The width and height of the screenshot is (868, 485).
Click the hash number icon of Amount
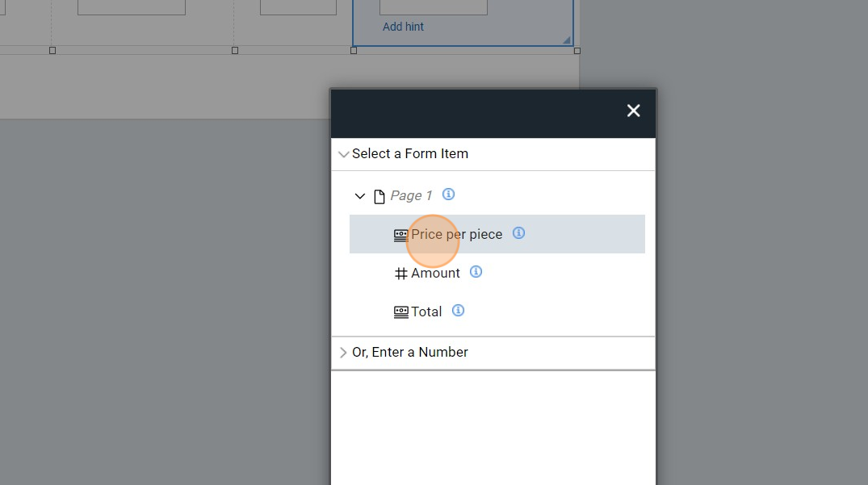400,274
